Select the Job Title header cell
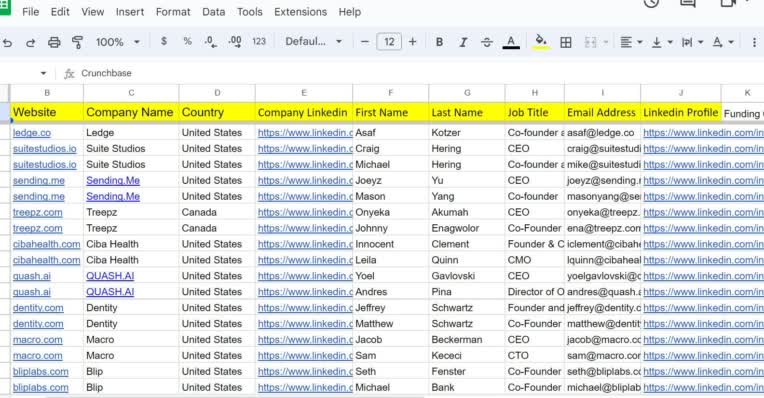This screenshot has width=764, height=398. pos(535,112)
